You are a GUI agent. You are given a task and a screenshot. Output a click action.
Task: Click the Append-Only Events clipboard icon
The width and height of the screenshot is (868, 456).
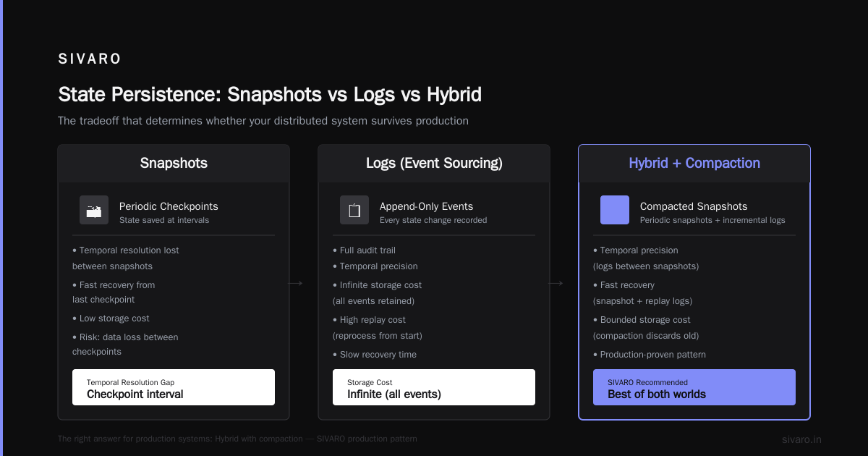click(354, 210)
